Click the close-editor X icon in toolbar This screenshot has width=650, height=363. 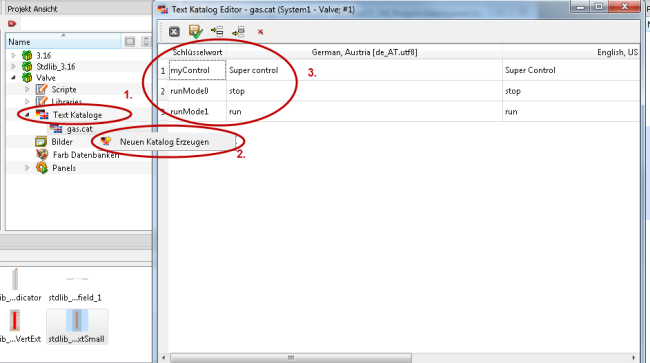174,31
